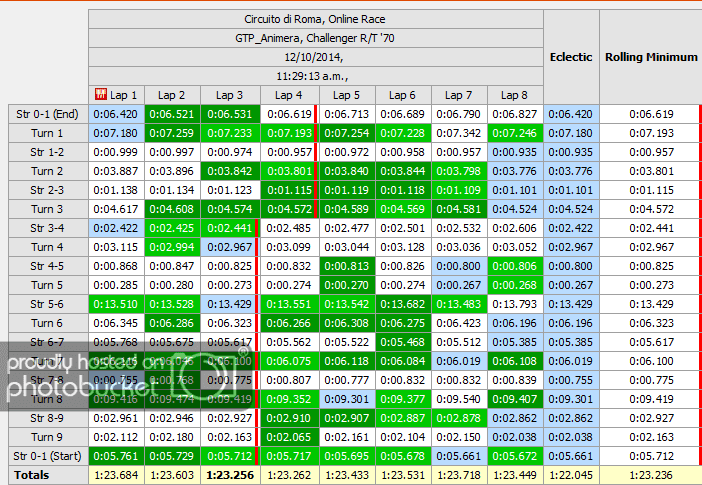
Task: Click Lap 4 Str 7-8 cell 0:00.807
Action: coord(289,380)
